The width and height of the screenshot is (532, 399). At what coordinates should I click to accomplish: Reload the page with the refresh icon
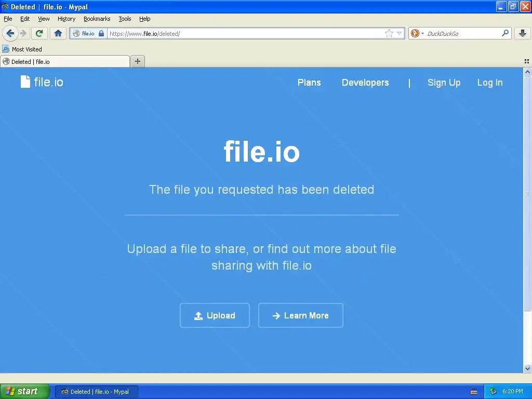point(39,33)
